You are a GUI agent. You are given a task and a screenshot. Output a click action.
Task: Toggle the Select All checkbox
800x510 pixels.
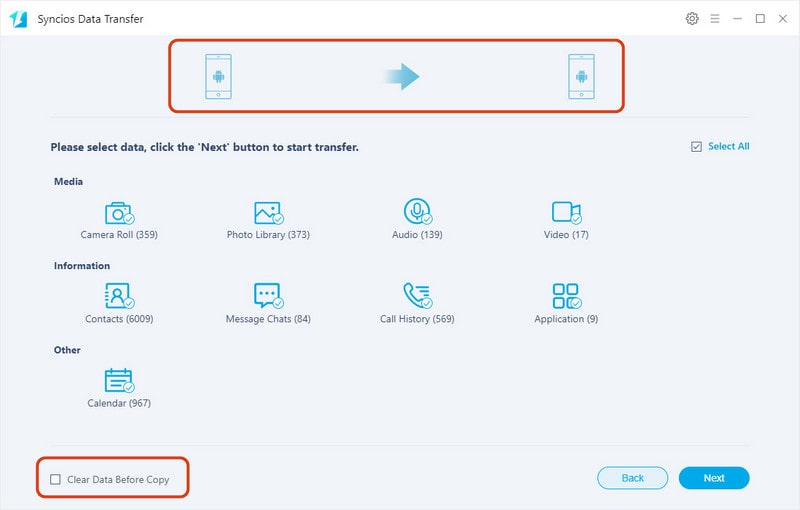(x=696, y=147)
